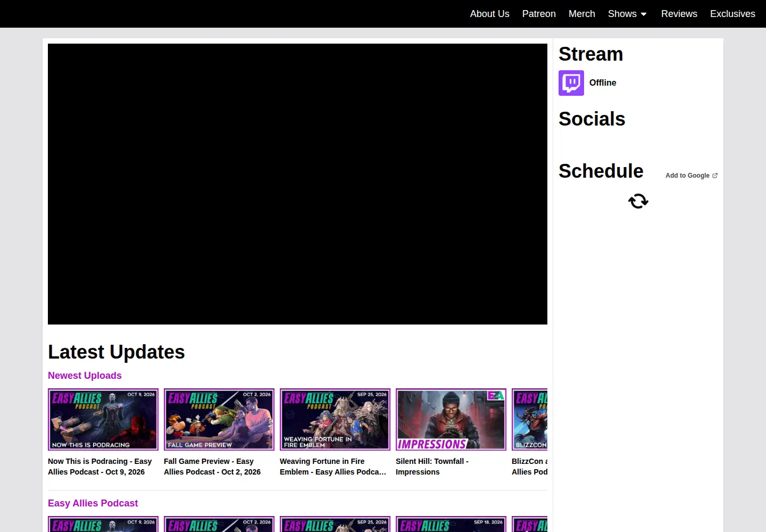Open Silent Hill Townfall Impressions thumbnail
The image size is (766, 532).
pyautogui.click(x=451, y=419)
